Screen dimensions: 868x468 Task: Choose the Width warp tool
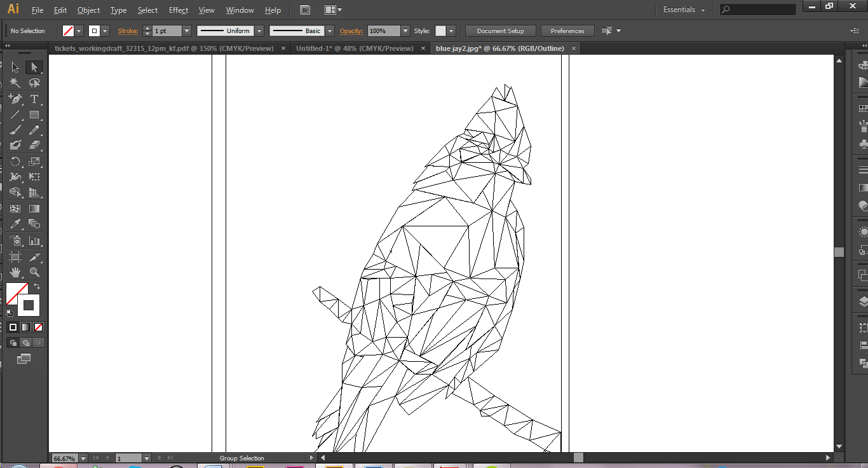pos(15,177)
